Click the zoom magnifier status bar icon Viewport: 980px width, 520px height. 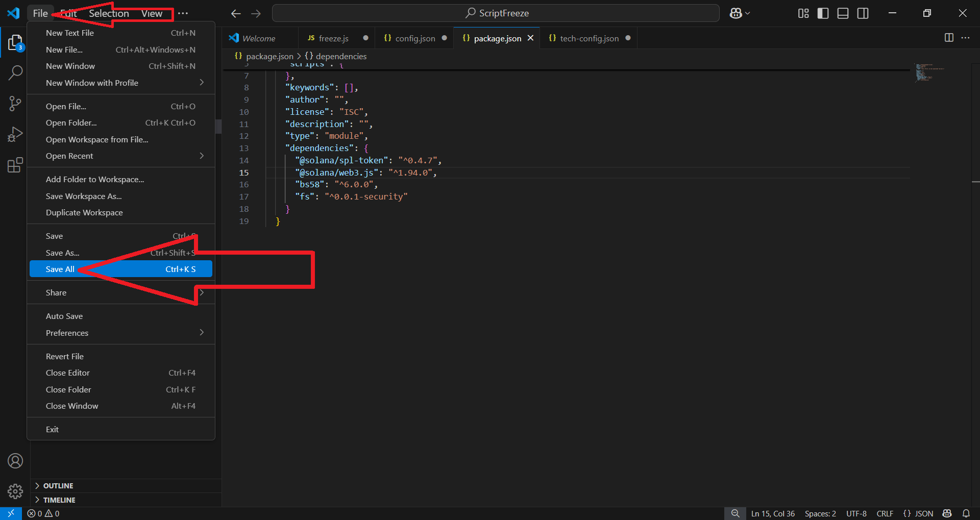735,513
